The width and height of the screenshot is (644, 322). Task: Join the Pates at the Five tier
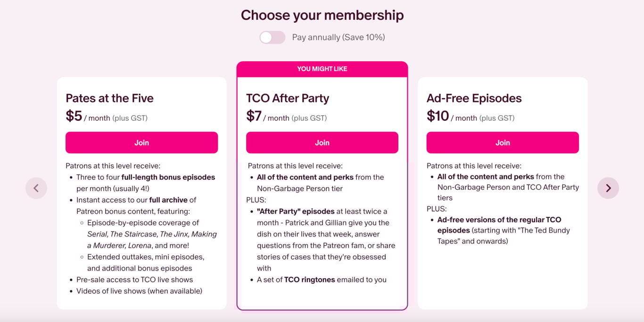click(141, 143)
